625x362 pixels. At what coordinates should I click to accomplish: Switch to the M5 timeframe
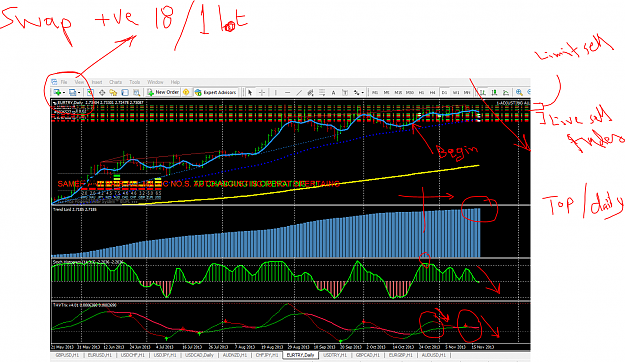click(386, 92)
